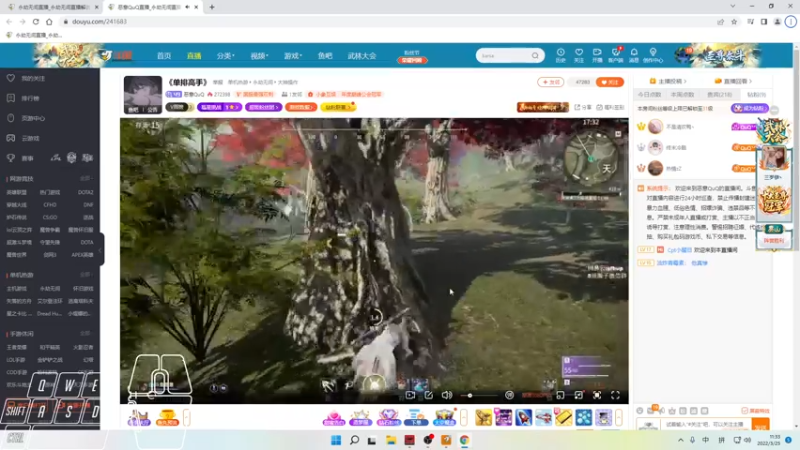Open taskbar search magnifier
Screen dimensions: 800x450
tap(354, 440)
